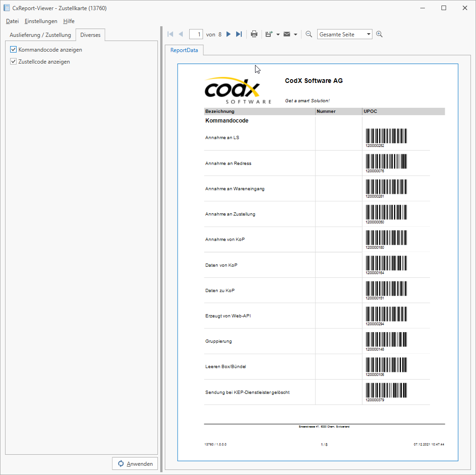This screenshot has height=475, width=476.
Task: Go to next report page
Action: [x=229, y=35]
